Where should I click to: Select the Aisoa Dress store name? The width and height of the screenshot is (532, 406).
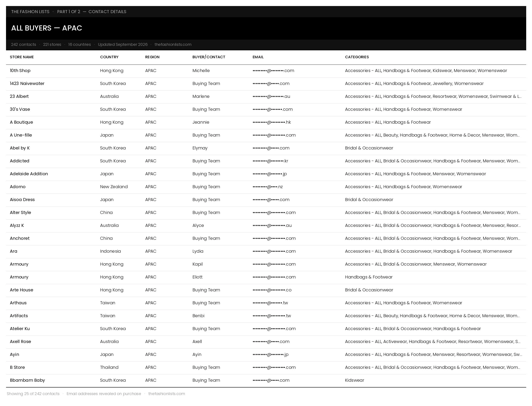22,200
